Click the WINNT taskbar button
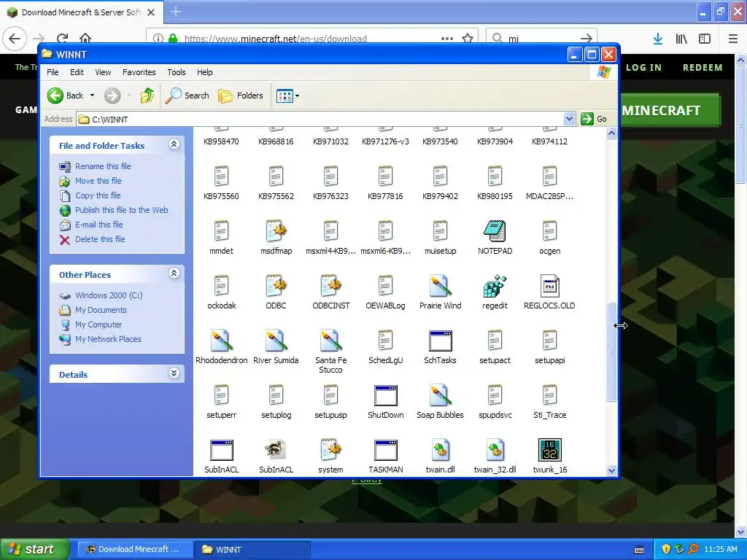The width and height of the screenshot is (747, 560). click(x=252, y=549)
